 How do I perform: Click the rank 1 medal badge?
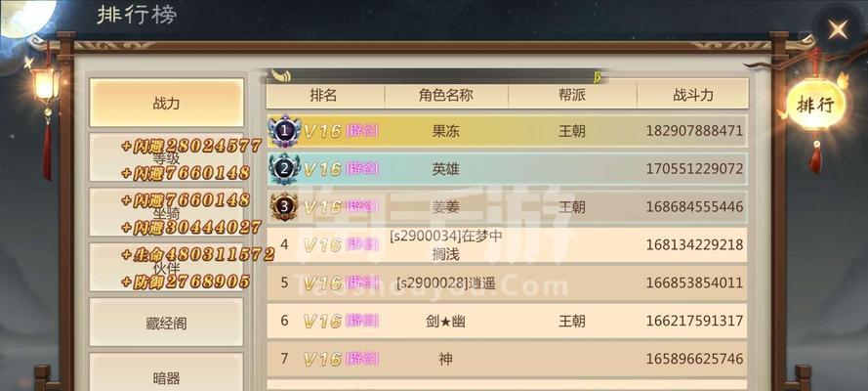tap(284, 131)
